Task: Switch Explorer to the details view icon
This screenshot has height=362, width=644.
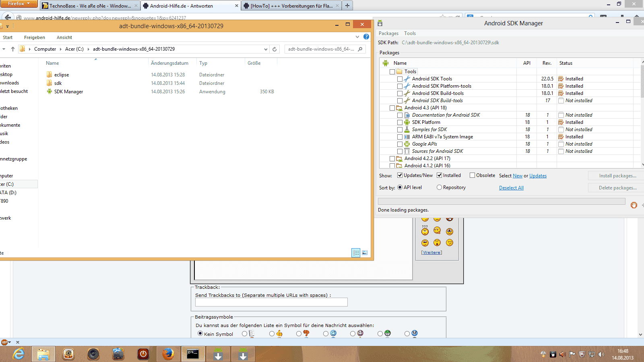Action: tap(356, 253)
